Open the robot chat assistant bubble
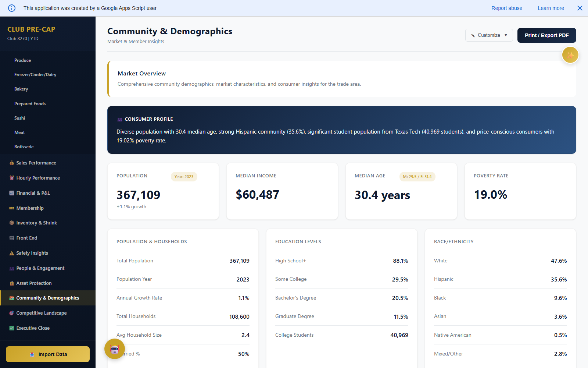 click(114, 349)
